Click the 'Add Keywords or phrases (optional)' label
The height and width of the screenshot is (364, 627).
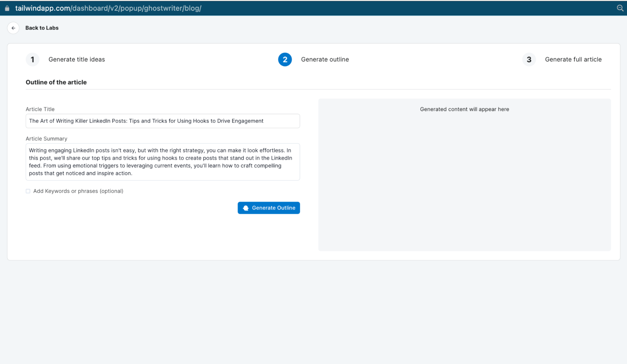tap(78, 191)
